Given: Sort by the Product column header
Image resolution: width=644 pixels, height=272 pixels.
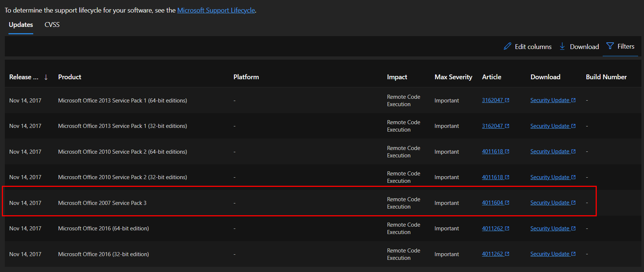Looking at the screenshot, I should tap(70, 77).
